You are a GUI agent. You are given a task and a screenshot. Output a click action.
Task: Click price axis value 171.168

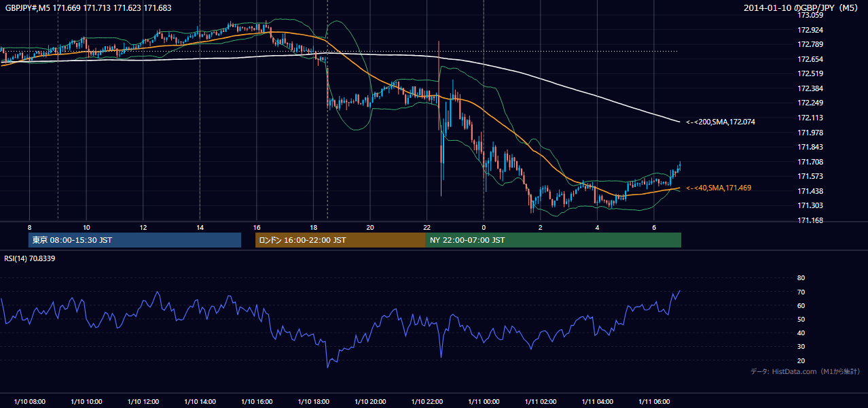coord(810,220)
